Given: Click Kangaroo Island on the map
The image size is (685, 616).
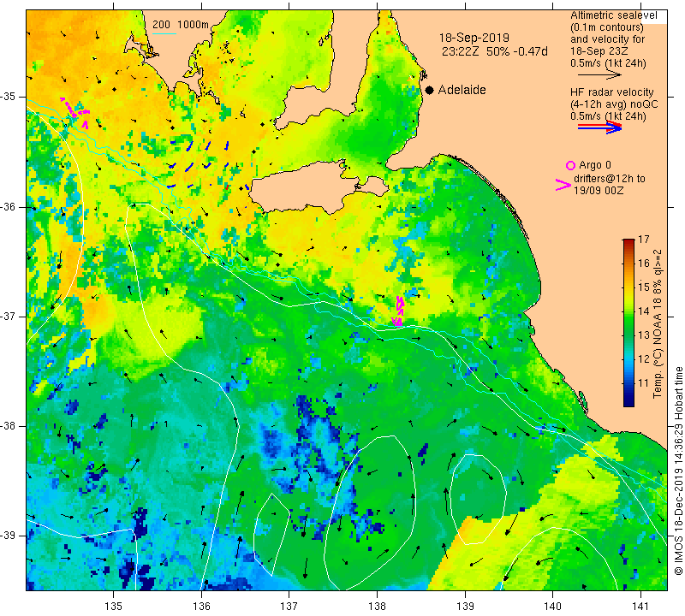Looking at the screenshot, I should click(x=307, y=187).
